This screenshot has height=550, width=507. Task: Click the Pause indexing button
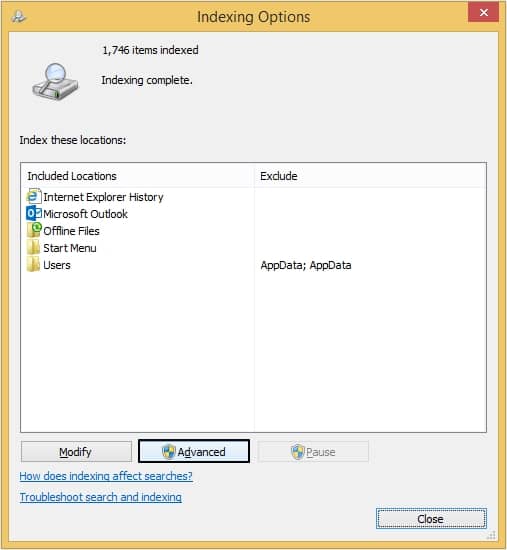click(313, 451)
